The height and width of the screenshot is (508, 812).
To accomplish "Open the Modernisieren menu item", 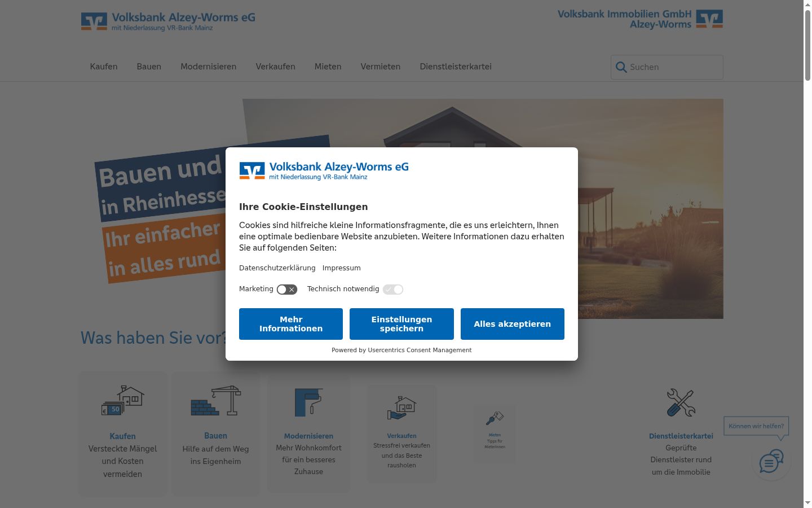I will coord(209,67).
